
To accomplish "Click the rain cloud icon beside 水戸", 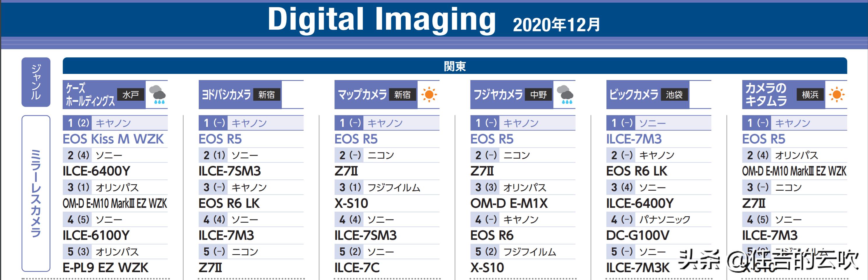I will click(x=157, y=95).
